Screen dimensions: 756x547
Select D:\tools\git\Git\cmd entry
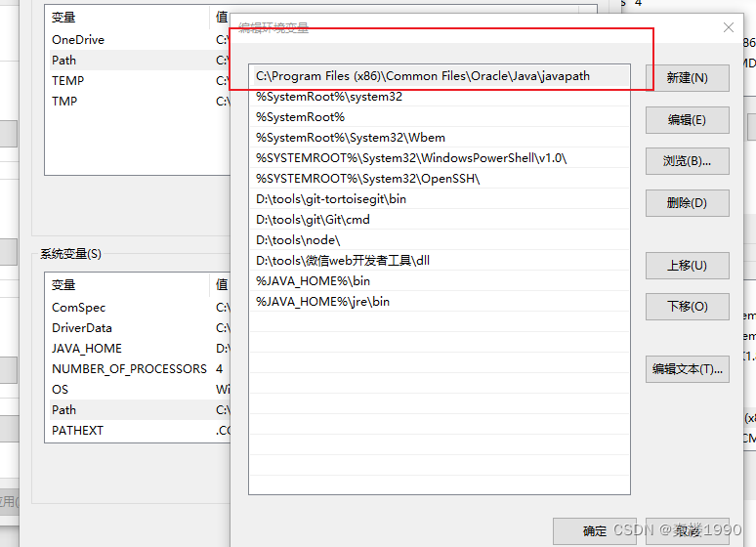[x=440, y=220]
